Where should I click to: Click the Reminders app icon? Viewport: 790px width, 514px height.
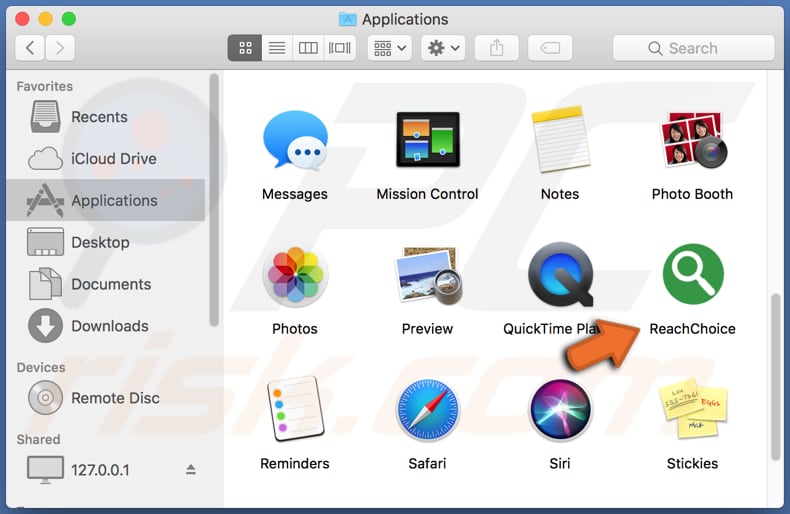[295, 409]
